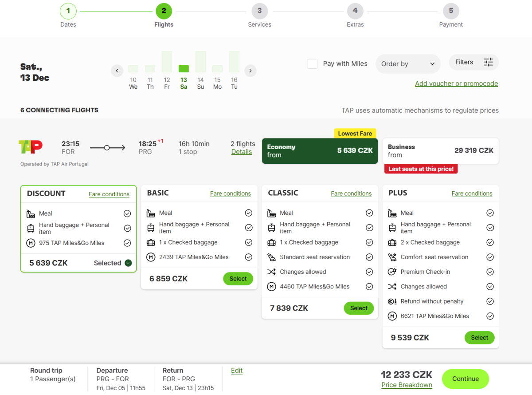Click Refund without penalty icon in PLUS

(x=392, y=301)
